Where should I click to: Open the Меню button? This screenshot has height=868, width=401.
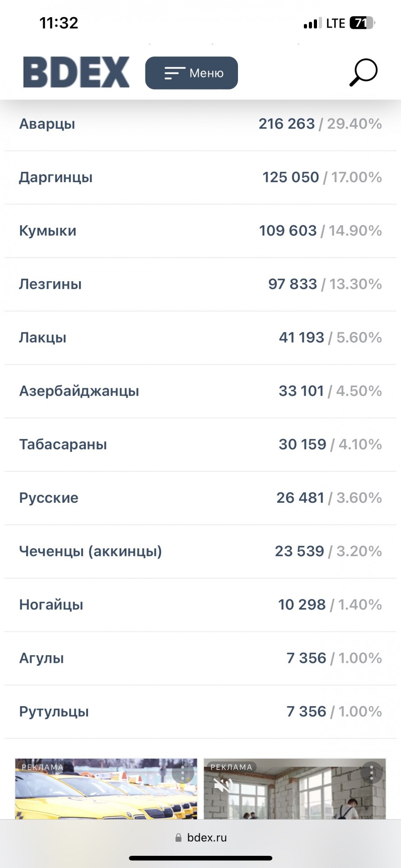pos(191,73)
